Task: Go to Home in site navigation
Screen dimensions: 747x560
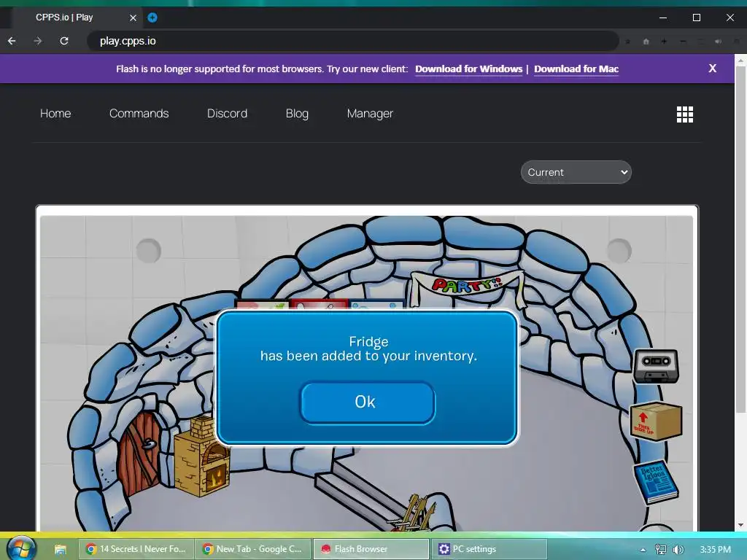Action: point(55,113)
